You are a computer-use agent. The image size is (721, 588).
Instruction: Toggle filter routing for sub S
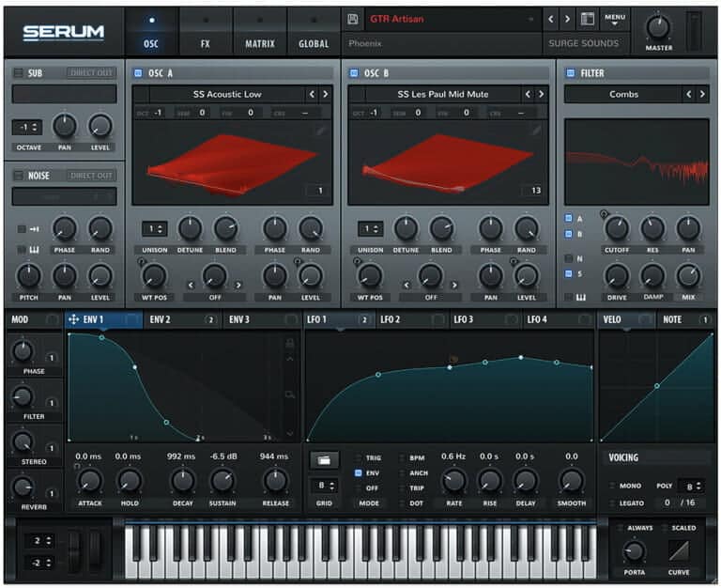569,273
